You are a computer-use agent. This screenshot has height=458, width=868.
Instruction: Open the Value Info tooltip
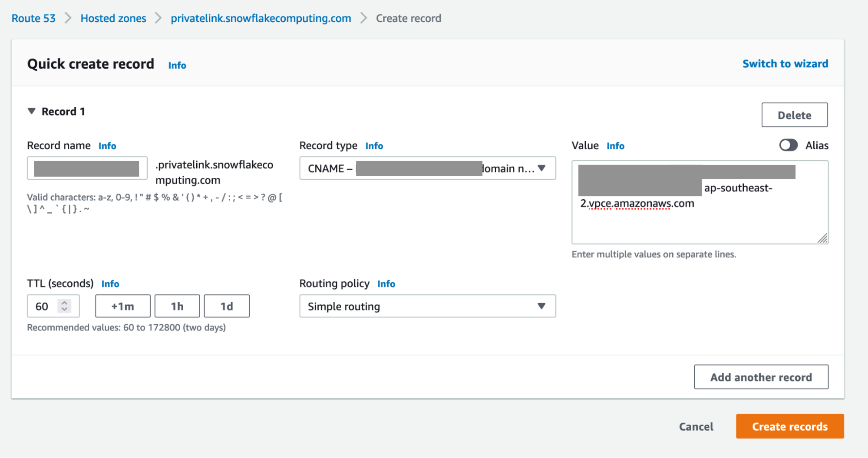(x=615, y=145)
